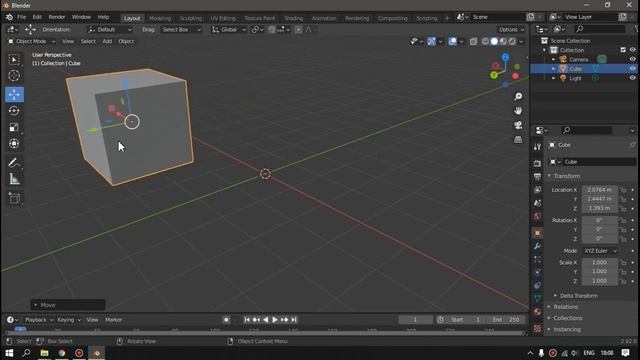The image size is (640, 360).
Task: Toggle X-ray mode
Action: (473, 41)
